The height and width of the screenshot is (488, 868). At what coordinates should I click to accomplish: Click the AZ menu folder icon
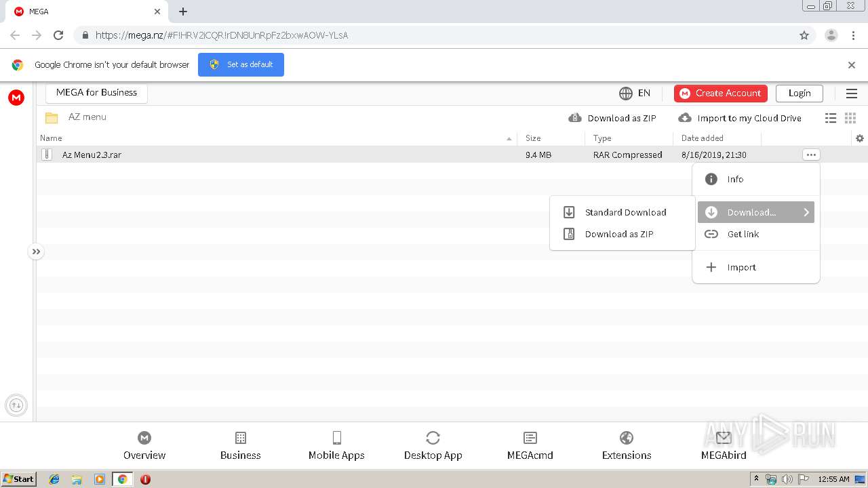[52, 117]
